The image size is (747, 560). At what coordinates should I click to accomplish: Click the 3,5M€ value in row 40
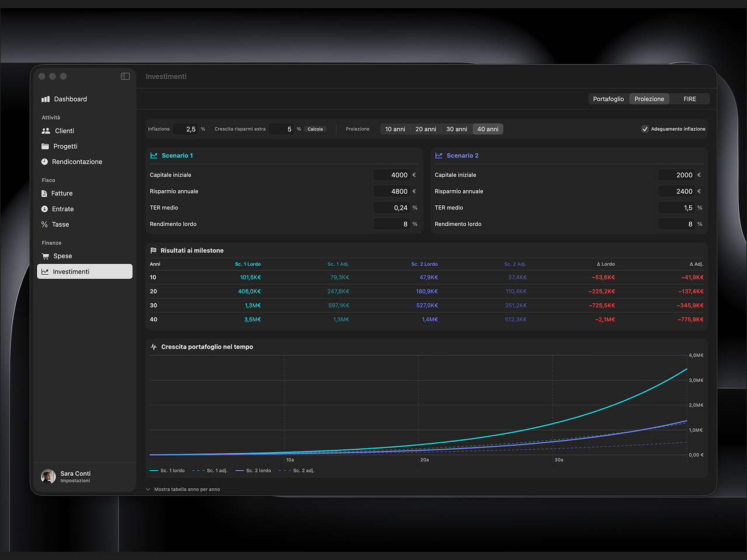coord(253,320)
